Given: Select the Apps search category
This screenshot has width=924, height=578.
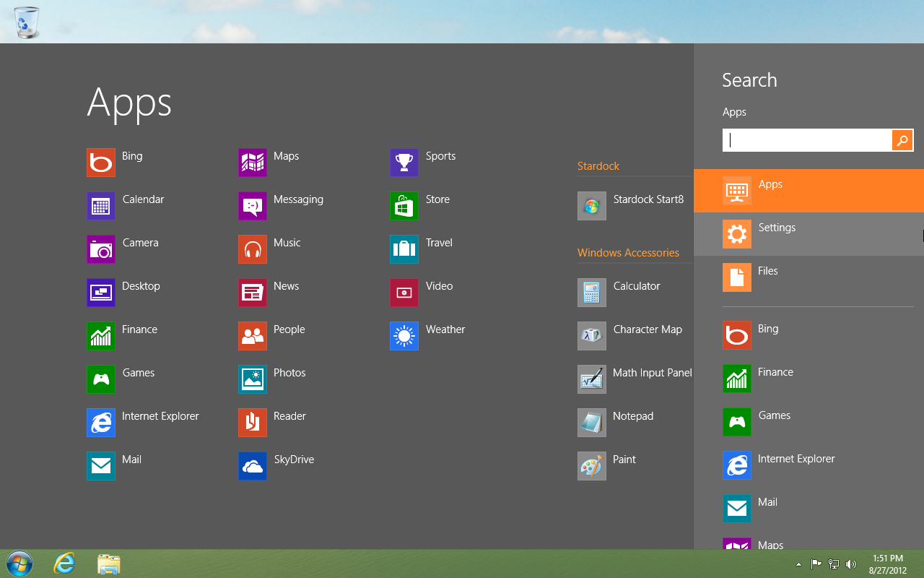Looking at the screenshot, I should (808, 191).
